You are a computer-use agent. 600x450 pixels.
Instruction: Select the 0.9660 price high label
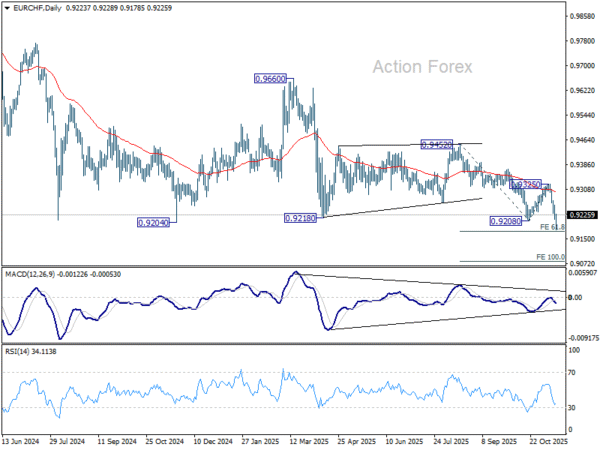[x=270, y=78]
